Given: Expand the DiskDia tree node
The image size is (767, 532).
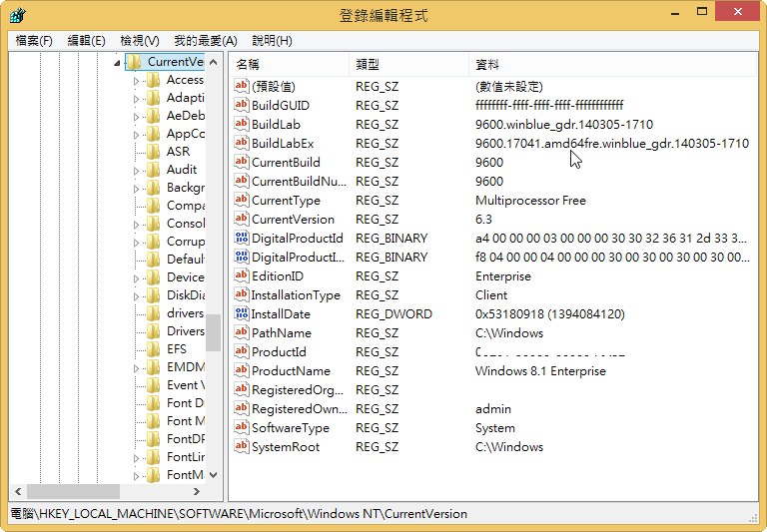Looking at the screenshot, I should (x=137, y=295).
